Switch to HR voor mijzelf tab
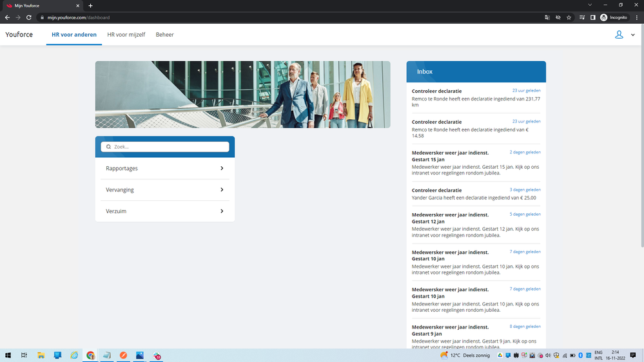This screenshot has width=644, height=362. [x=126, y=35]
